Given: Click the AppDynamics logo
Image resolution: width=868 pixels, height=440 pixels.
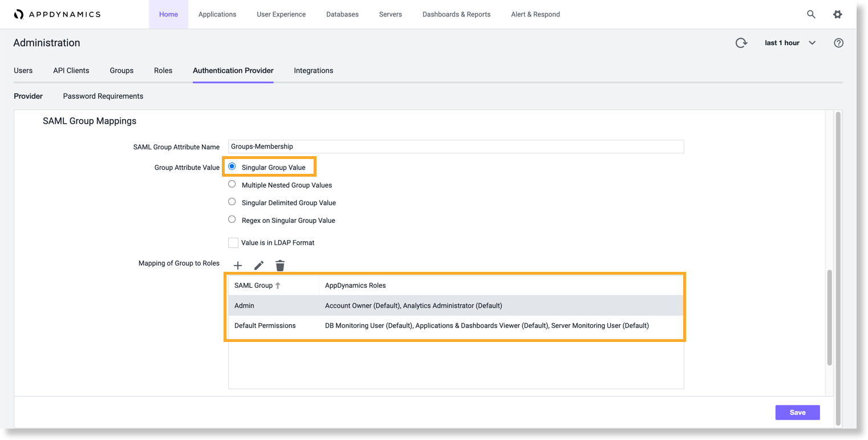Looking at the screenshot, I should pyautogui.click(x=57, y=14).
